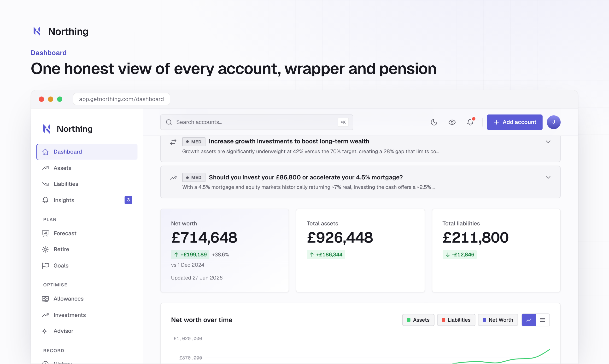Click the Updated 27 Jun 2026 text
This screenshot has height=364, width=609.
197,278
